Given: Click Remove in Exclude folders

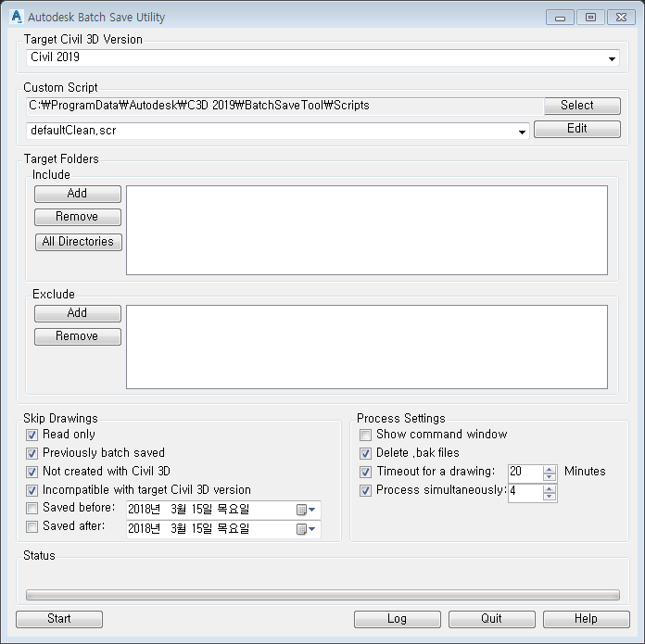Looking at the screenshot, I should [78, 336].
